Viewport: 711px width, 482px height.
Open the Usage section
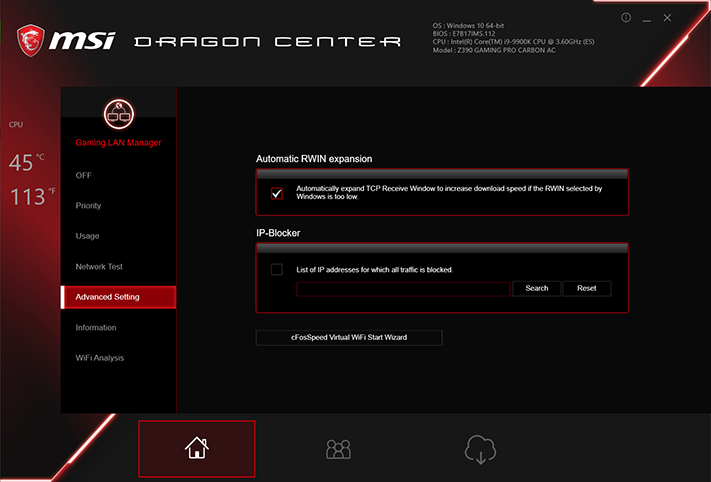click(87, 236)
